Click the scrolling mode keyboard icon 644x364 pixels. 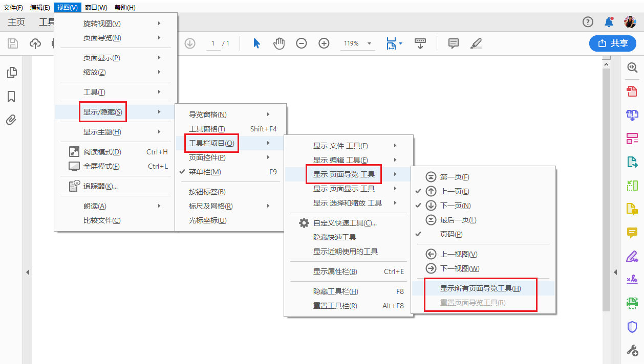click(x=420, y=43)
